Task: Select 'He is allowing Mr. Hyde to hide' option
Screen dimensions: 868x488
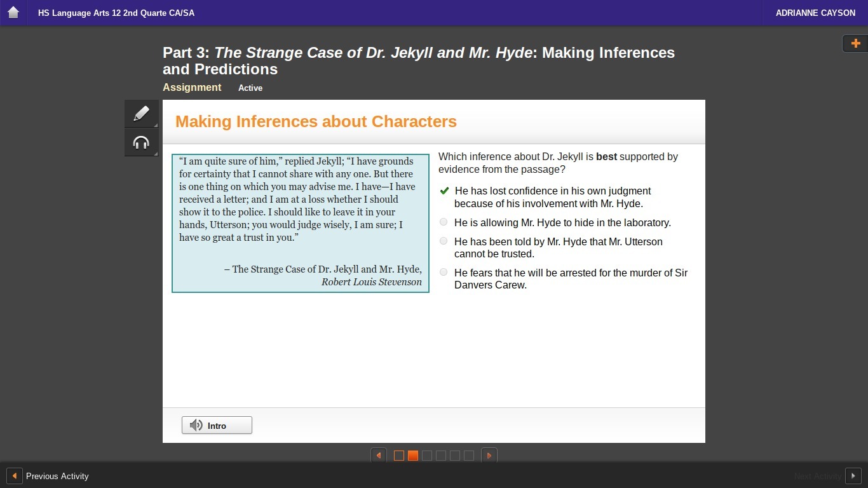Action: pyautogui.click(x=444, y=222)
